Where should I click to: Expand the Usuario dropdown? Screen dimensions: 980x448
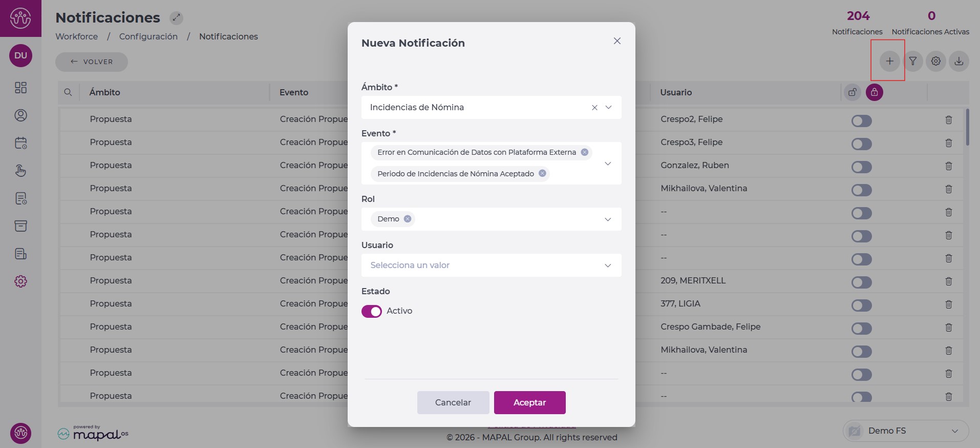tap(608, 266)
